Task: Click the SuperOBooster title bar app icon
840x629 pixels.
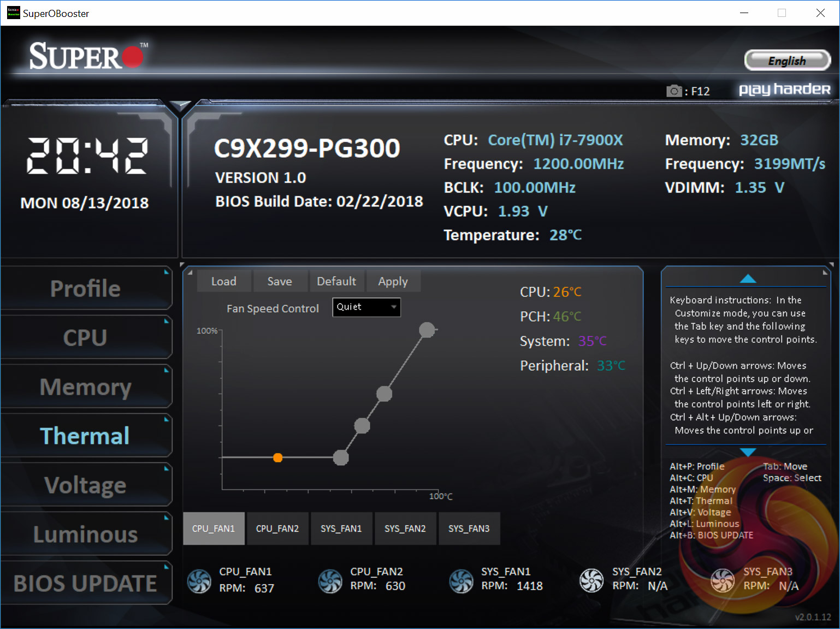Action: [13, 13]
